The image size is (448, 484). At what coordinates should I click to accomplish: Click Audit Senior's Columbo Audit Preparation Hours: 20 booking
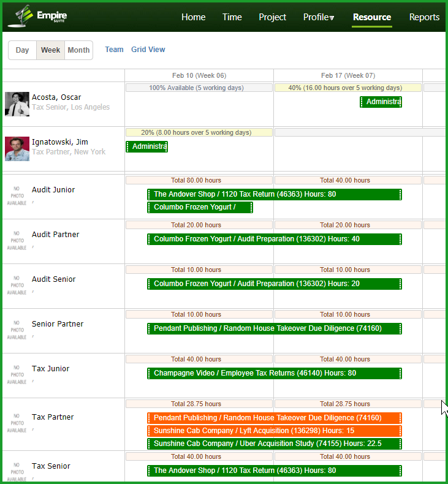point(275,284)
